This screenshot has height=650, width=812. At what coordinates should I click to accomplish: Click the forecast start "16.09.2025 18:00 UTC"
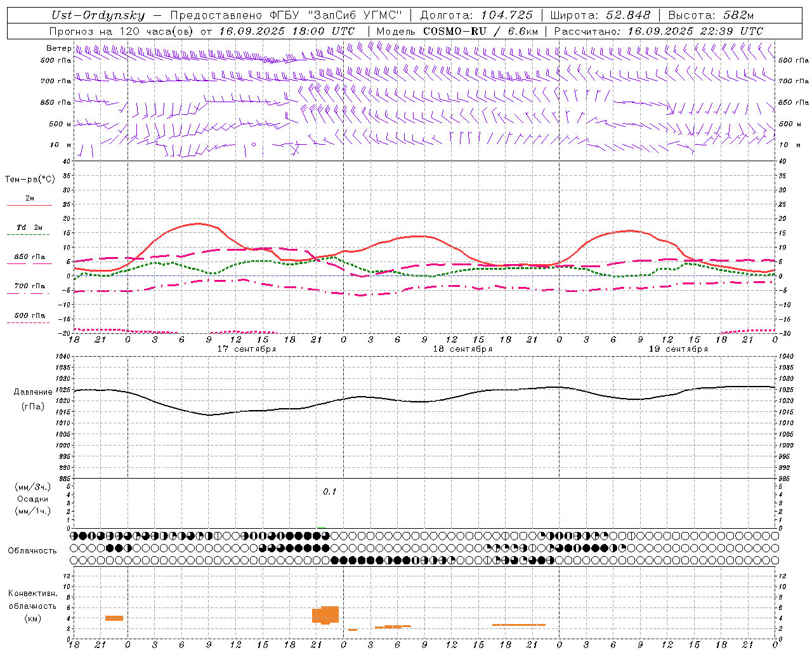(287, 30)
